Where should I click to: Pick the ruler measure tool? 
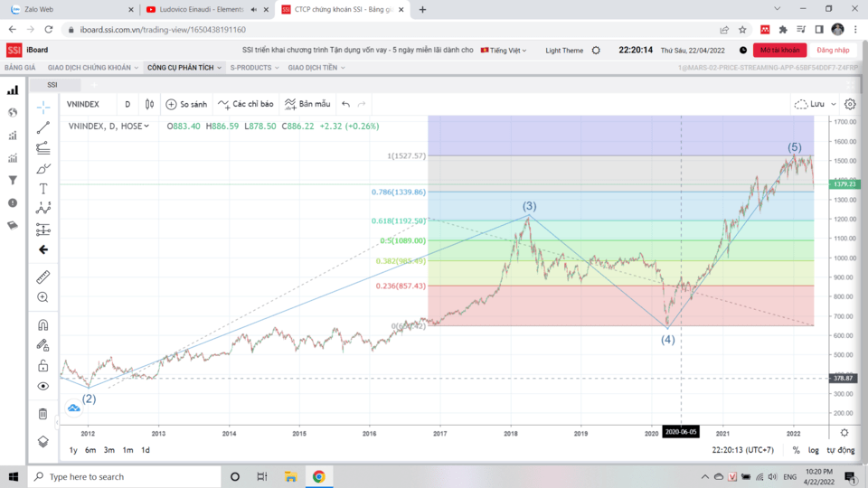pyautogui.click(x=42, y=277)
